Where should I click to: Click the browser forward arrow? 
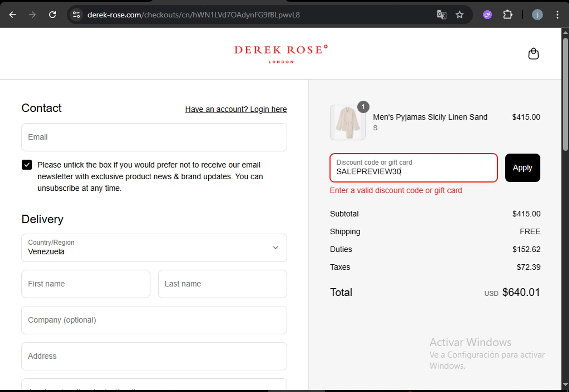coord(32,15)
